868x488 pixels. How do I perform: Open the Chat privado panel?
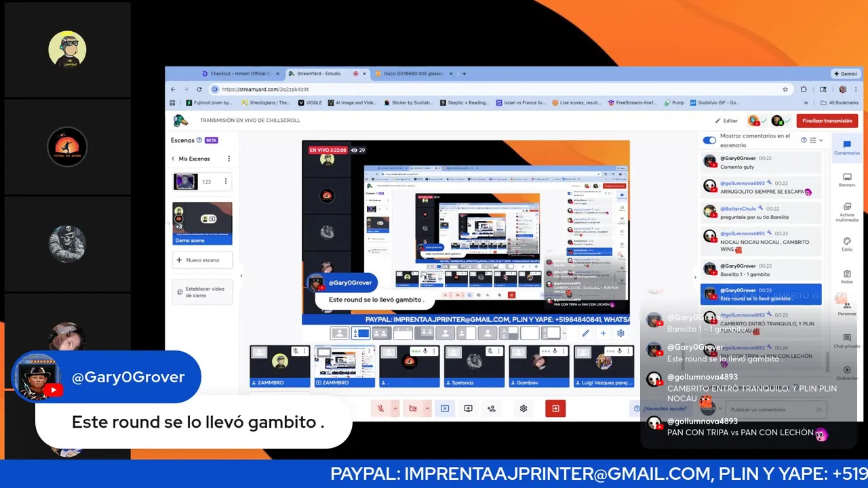(x=847, y=340)
